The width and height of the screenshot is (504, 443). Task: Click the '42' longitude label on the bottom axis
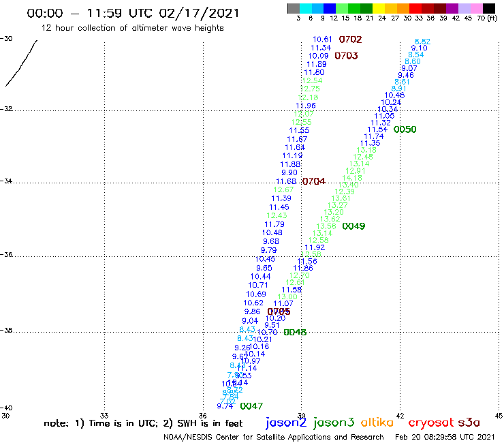coord(400,416)
